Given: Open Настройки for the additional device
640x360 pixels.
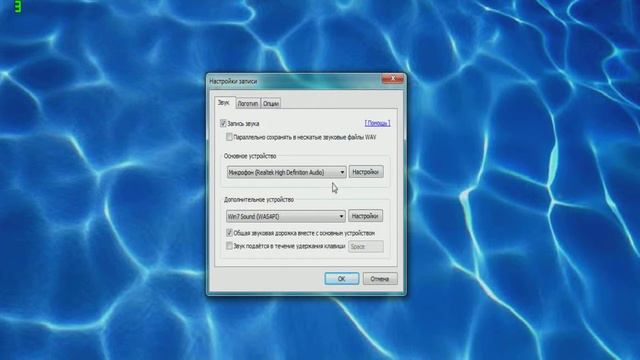Looking at the screenshot, I should (x=365, y=216).
